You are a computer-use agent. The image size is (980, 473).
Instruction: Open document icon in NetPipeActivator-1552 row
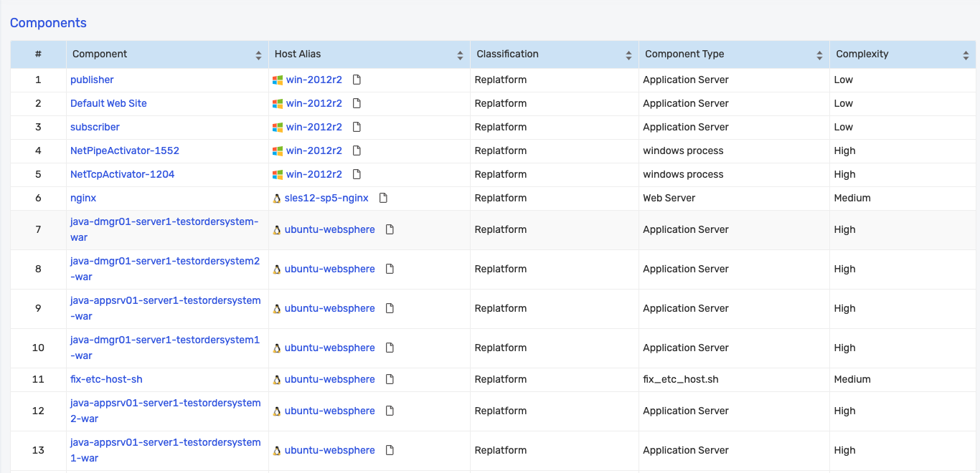[357, 150]
